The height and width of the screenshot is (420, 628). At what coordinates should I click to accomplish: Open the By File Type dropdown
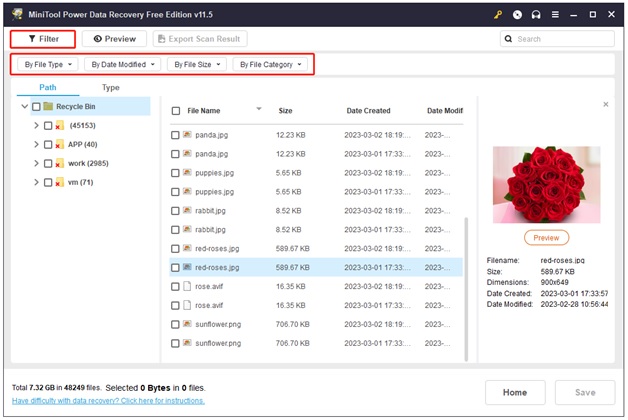click(44, 64)
